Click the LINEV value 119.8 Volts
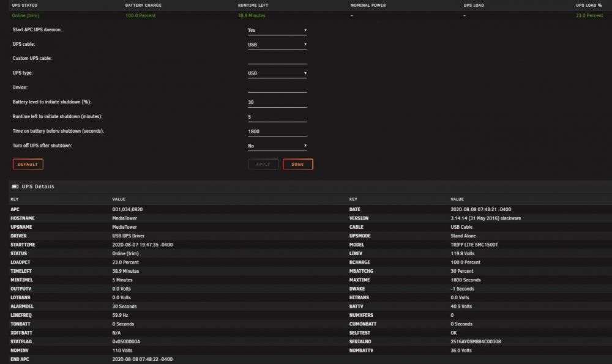Screen dimensions: 612x364 pyautogui.click(x=463, y=254)
